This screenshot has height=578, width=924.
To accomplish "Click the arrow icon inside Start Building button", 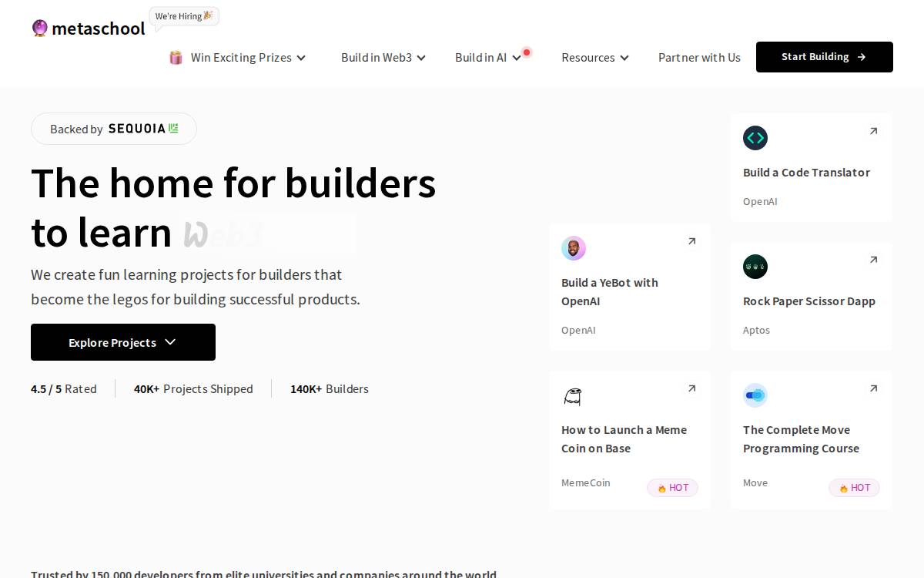I will coord(861,57).
